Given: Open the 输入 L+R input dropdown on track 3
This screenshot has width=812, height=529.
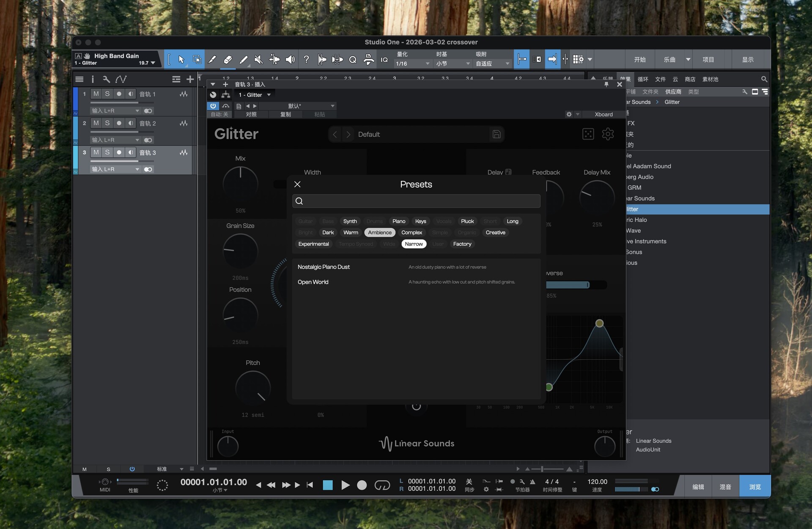Looking at the screenshot, I should point(115,169).
